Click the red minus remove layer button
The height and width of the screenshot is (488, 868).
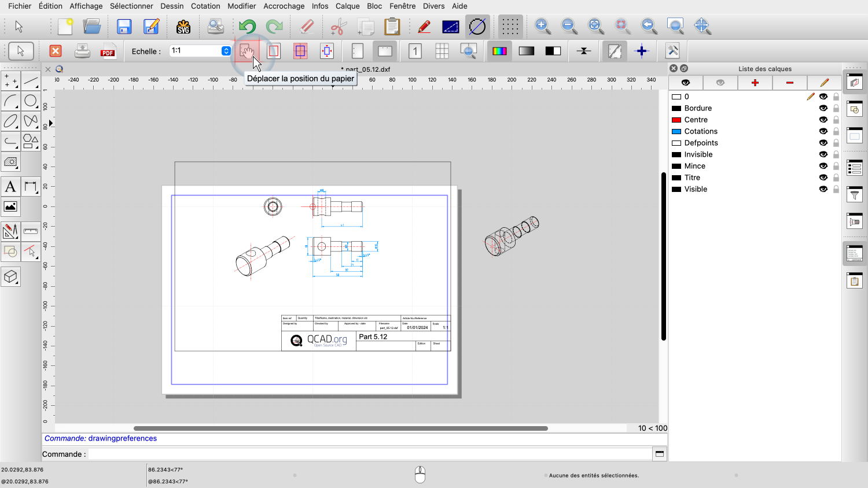click(x=789, y=83)
